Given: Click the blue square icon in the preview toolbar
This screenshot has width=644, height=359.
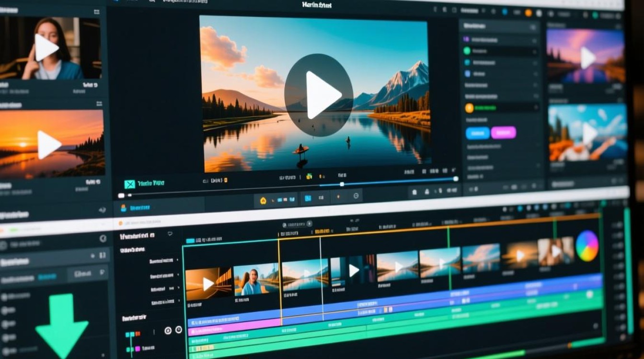Looking at the screenshot, I should 308,198.
